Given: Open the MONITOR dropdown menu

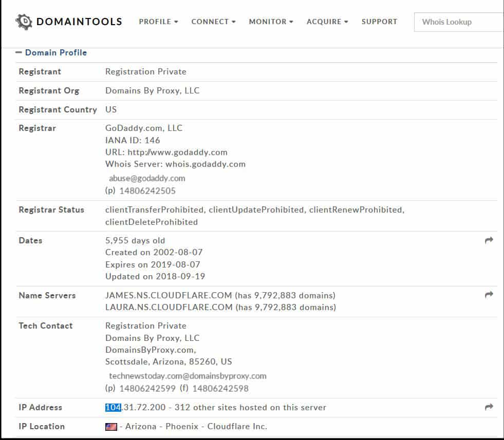Looking at the screenshot, I should (x=271, y=22).
